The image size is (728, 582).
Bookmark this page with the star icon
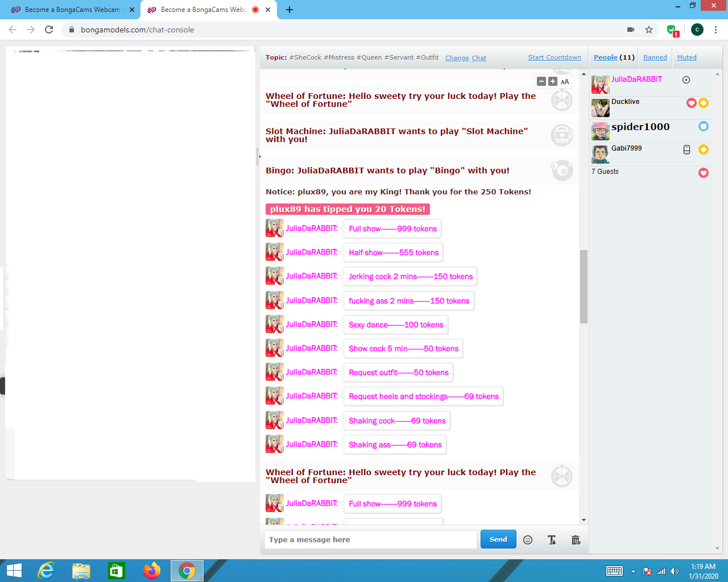tap(649, 30)
